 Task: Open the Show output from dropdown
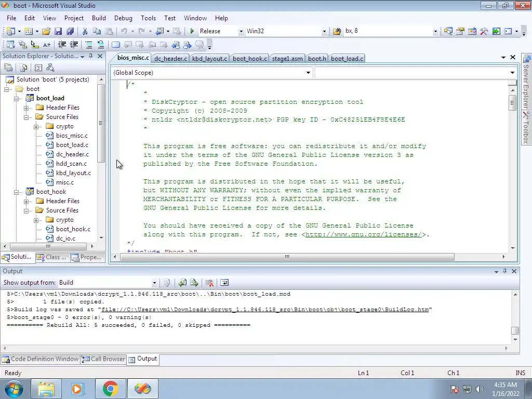[x=154, y=283]
